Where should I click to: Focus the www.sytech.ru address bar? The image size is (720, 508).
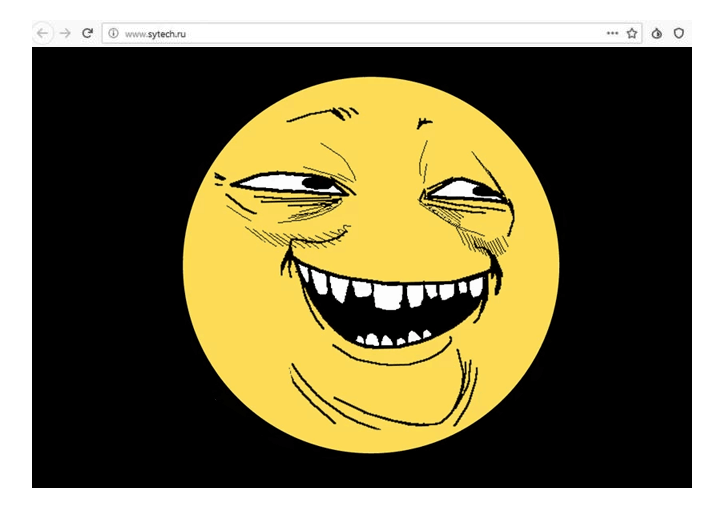(x=371, y=34)
